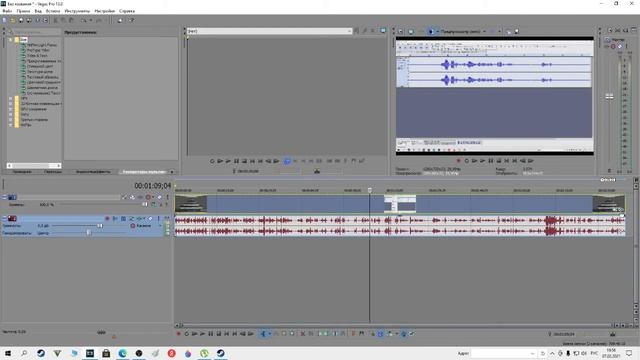Click the Open project folder icon

13,20
